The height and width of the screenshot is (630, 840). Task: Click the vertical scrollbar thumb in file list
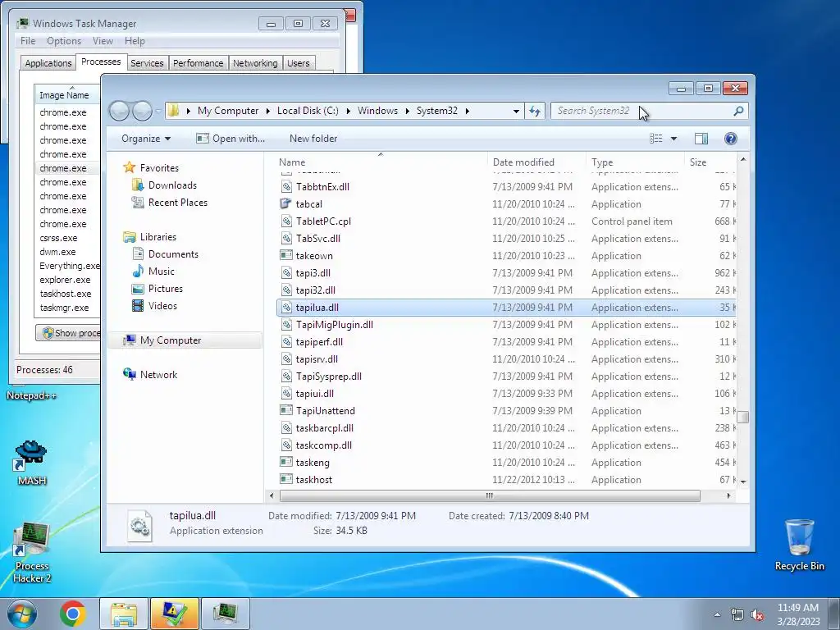[743, 417]
